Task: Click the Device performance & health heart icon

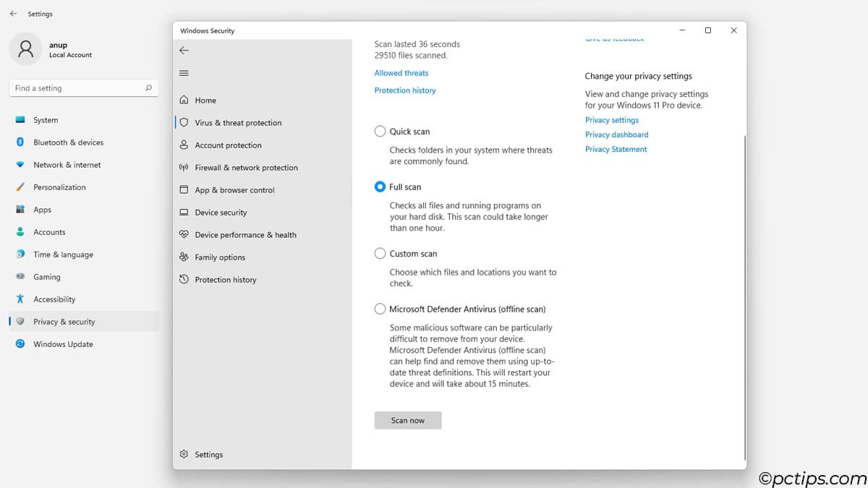Action: (x=184, y=235)
